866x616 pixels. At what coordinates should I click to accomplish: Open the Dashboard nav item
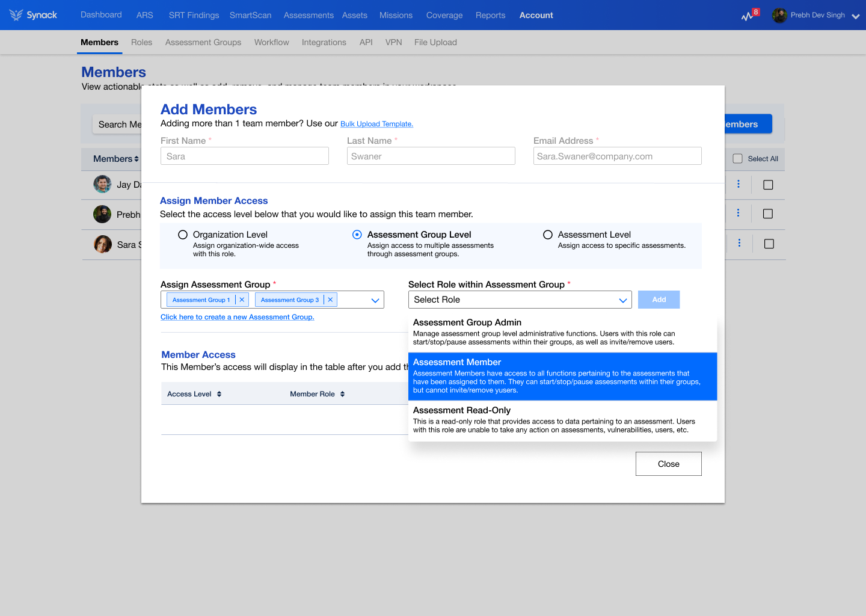point(101,15)
